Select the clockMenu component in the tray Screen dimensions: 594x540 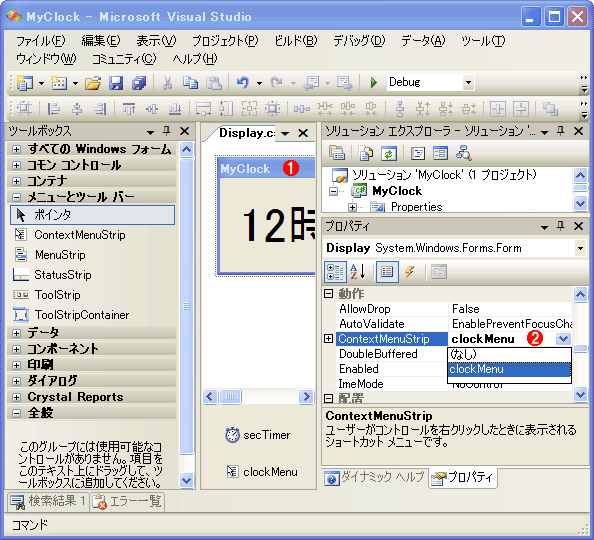tap(262, 472)
